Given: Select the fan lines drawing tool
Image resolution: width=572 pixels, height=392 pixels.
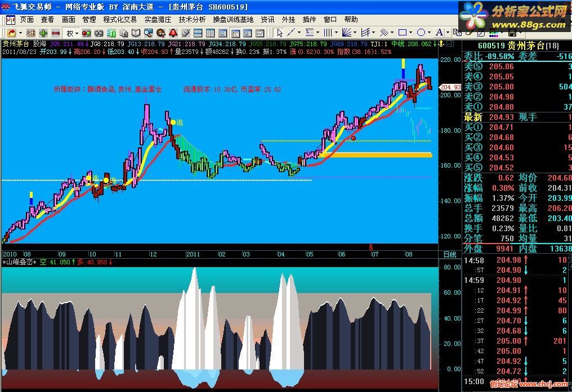Looking at the screenshot, I should [347, 33].
